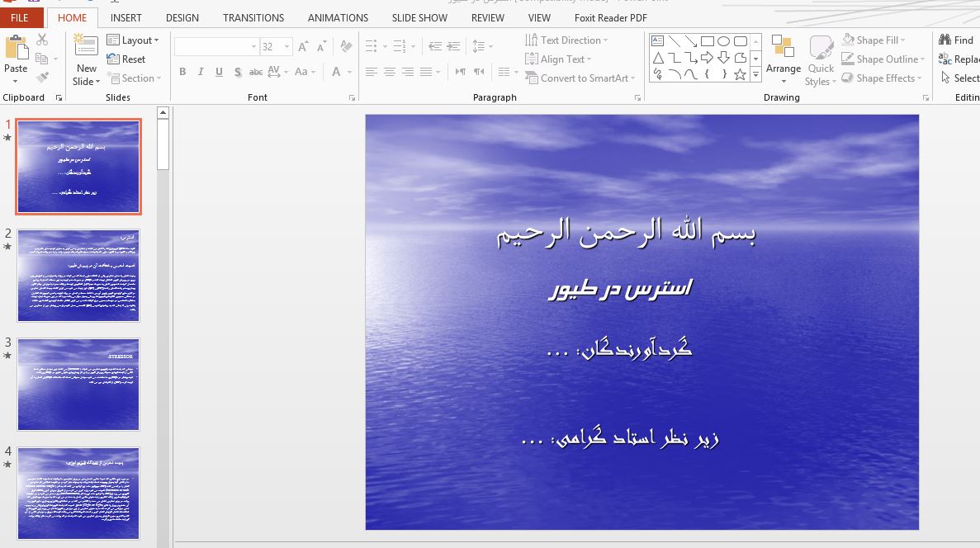Click the Decrease List Level icon

[435, 46]
